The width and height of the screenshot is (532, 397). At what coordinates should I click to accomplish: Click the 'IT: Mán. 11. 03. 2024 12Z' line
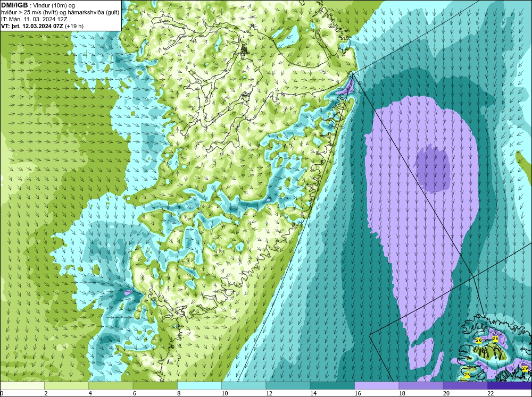click(34, 19)
